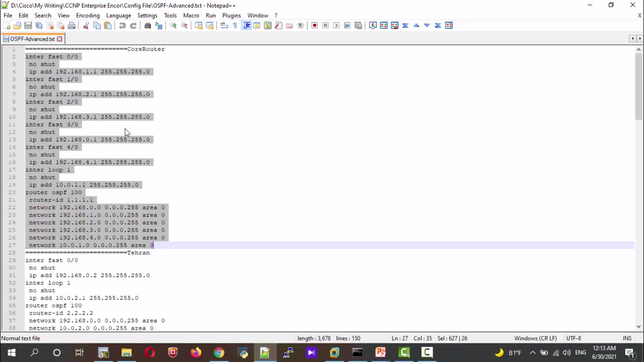Click the Zoom Out toolbar icon

click(184, 26)
